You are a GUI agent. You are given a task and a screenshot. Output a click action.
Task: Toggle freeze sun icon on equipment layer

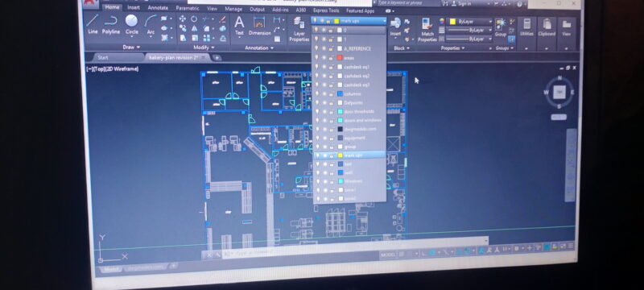[324, 138]
